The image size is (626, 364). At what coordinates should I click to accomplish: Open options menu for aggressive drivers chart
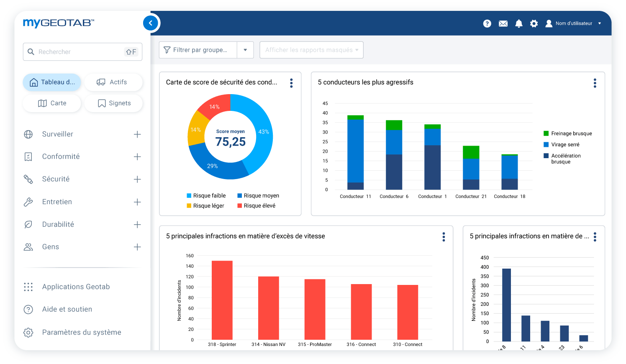click(x=595, y=83)
